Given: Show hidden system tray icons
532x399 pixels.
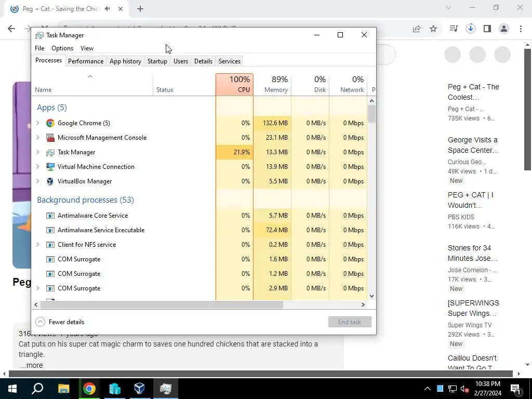Looking at the screenshot, I should click(428, 389).
